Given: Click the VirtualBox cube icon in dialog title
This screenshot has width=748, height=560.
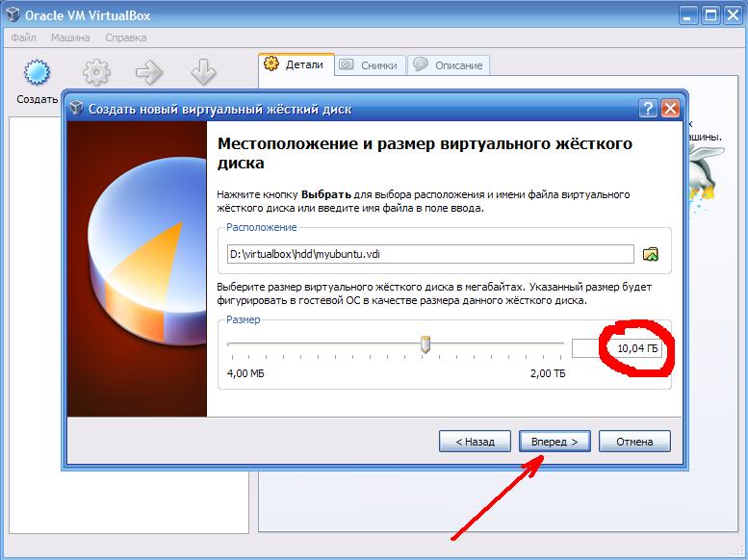Looking at the screenshot, I should [x=77, y=109].
